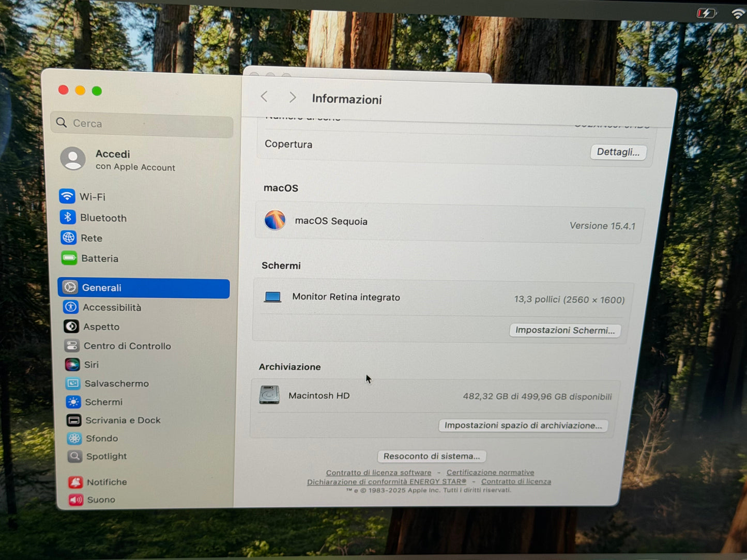Open Centro di Controllo settings
The image size is (747, 560).
click(x=118, y=346)
